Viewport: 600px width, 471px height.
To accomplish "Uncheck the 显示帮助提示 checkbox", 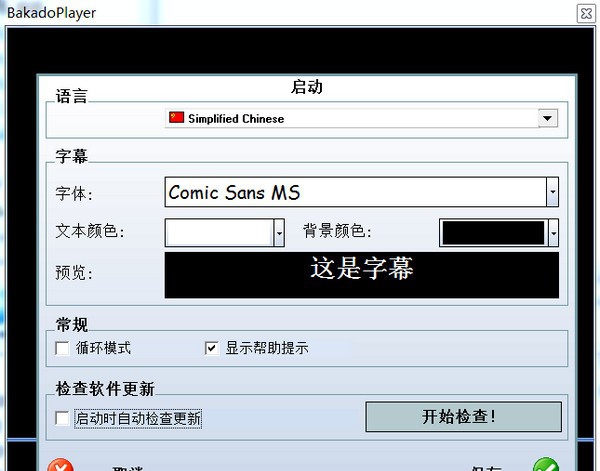I will tap(212, 348).
